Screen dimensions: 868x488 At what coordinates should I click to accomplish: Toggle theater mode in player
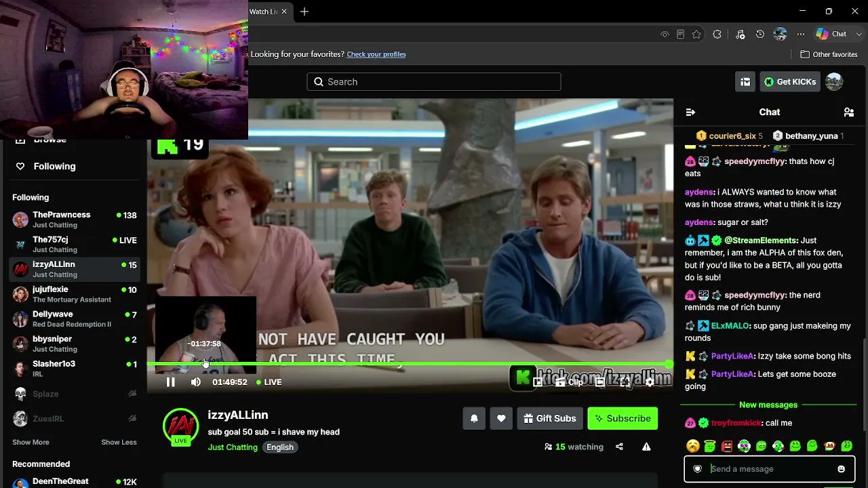click(x=600, y=382)
